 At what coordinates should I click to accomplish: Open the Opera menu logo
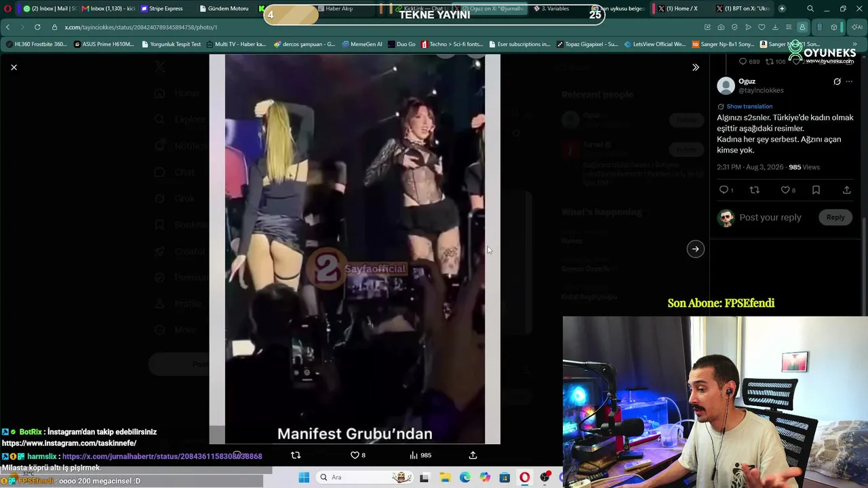(x=7, y=9)
